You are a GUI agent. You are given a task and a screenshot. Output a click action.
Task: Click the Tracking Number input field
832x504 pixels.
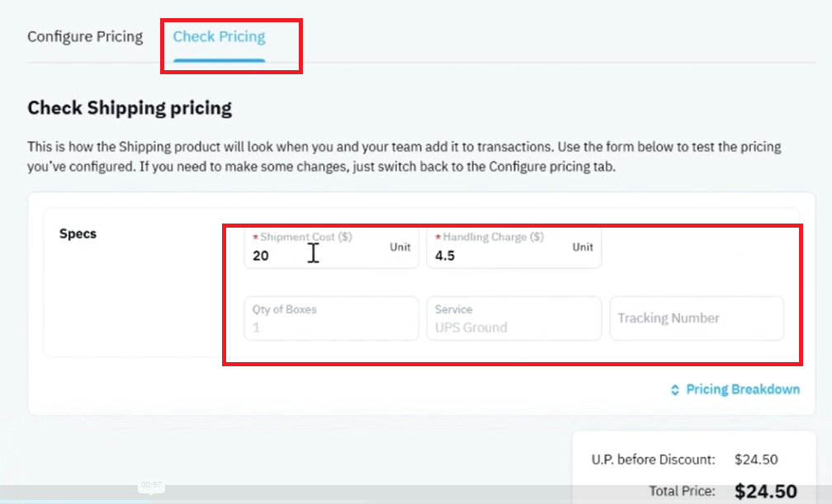coord(697,318)
